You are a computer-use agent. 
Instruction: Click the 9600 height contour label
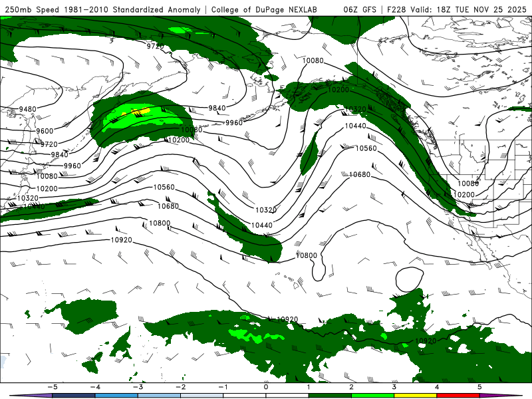click(45, 131)
